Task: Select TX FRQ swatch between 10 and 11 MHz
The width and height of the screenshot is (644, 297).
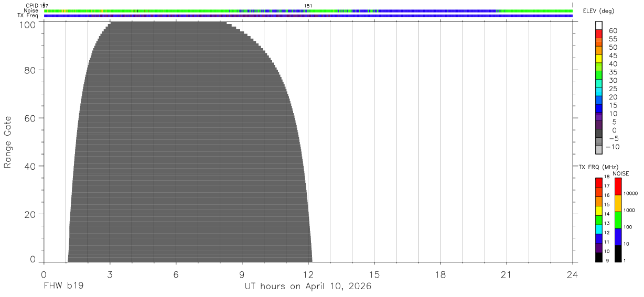Action: point(599,248)
